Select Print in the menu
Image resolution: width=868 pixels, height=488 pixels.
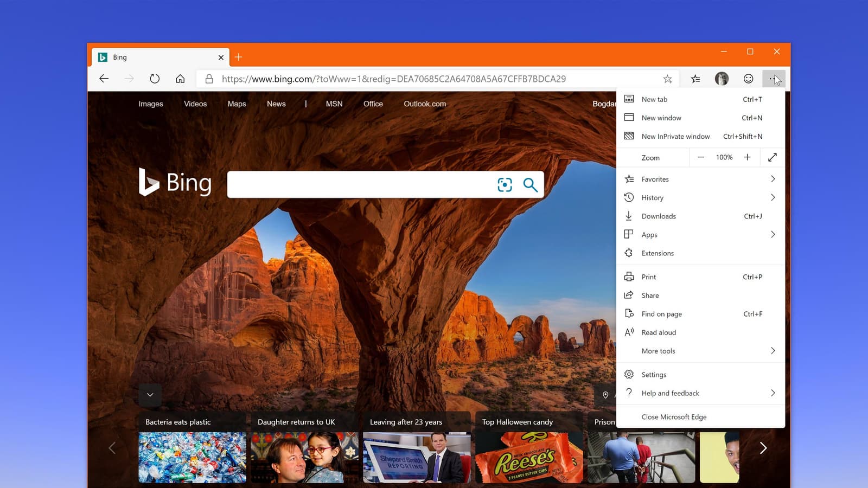(701, 277)
